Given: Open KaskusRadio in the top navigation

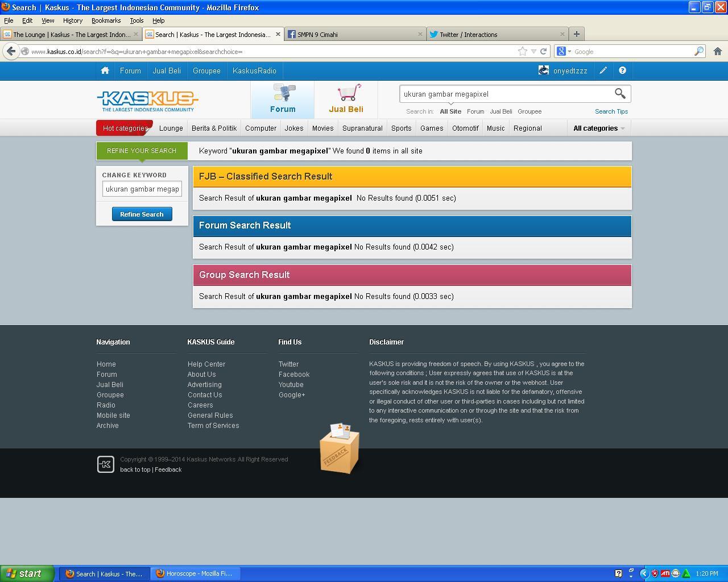Looking at the screenshot, I should 254,70.
